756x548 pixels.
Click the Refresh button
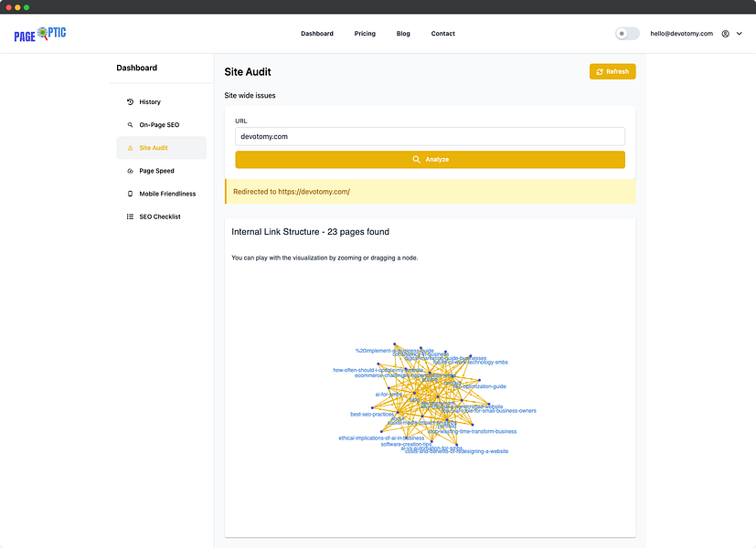(x=612, y=72)
